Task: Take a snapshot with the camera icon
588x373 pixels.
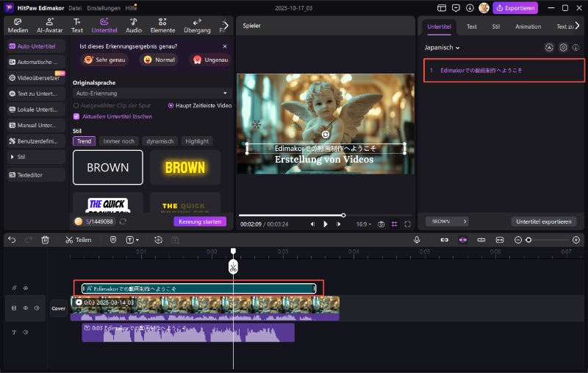Action: [381, 224]
